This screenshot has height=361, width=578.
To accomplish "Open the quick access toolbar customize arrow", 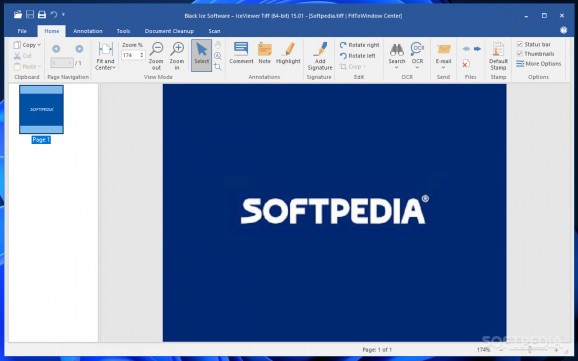I will click(x=63, y=15).
